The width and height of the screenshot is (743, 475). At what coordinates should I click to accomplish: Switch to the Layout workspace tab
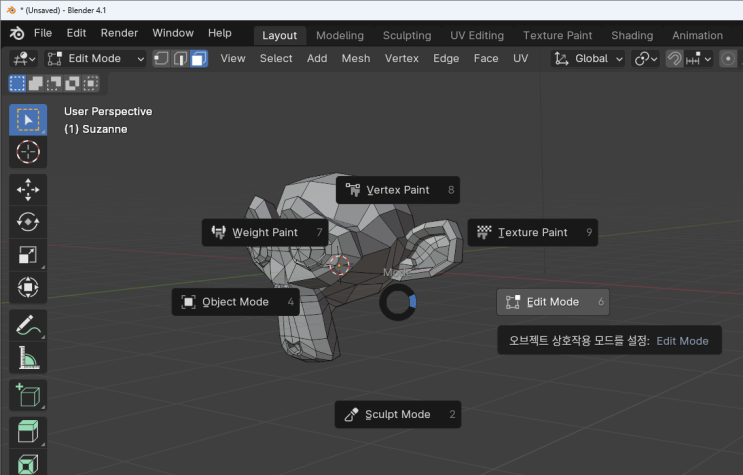(x=280, y=36)
